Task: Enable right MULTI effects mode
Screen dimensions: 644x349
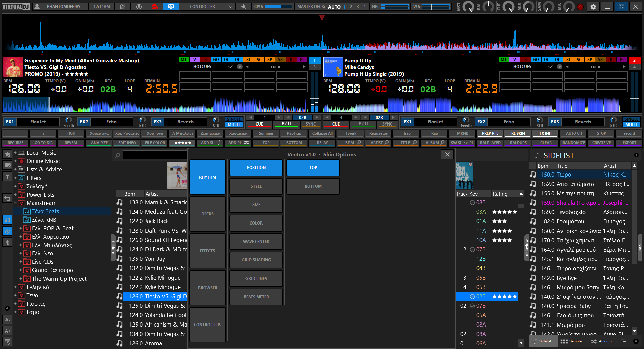Action: [631, 125]
